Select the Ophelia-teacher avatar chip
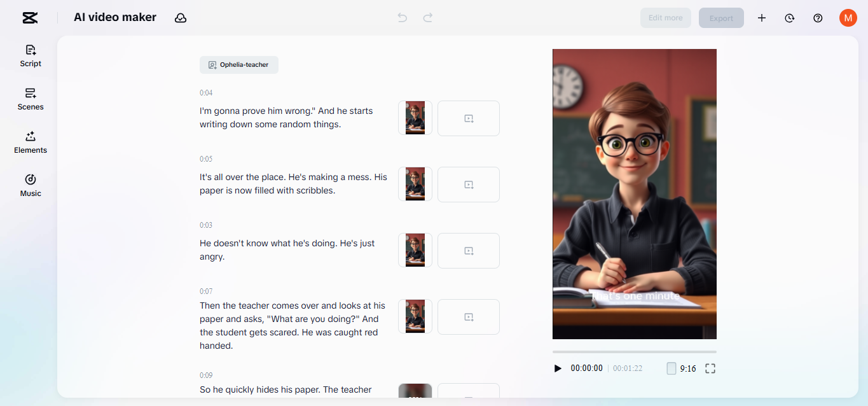 (x=238, y=64)
